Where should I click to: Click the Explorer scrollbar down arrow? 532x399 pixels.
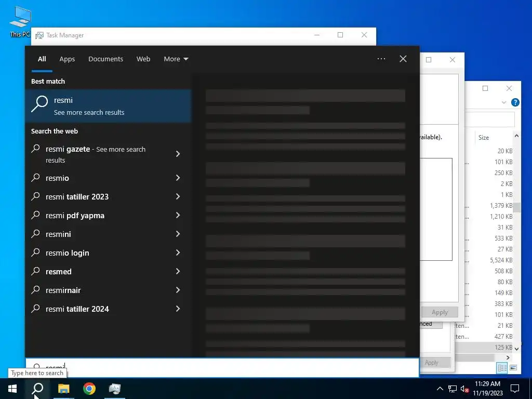516,349
